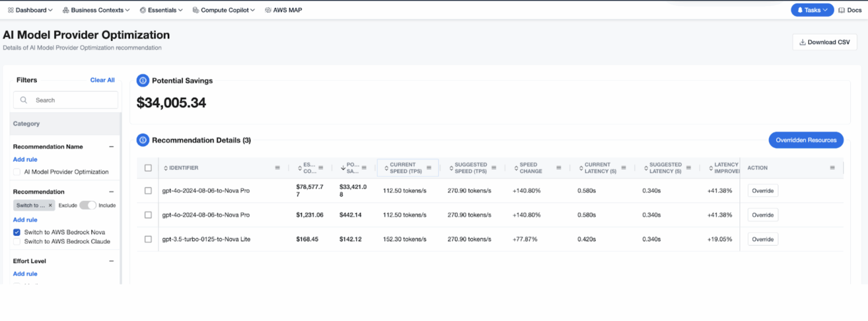This screenshot has width=868, height=321.
Task: Override the gpt-3.5-turbo-0125-to-Nova Lite recommendation
Action: tap(763, 239)
